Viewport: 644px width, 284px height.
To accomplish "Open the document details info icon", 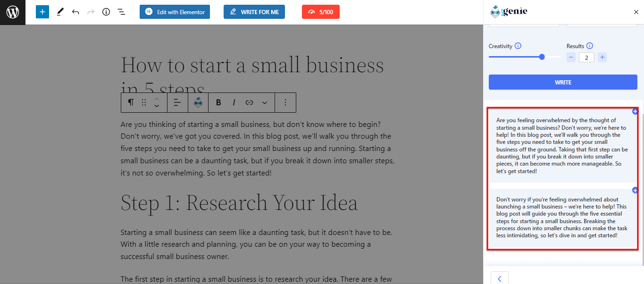I will [x=106, y=12].
